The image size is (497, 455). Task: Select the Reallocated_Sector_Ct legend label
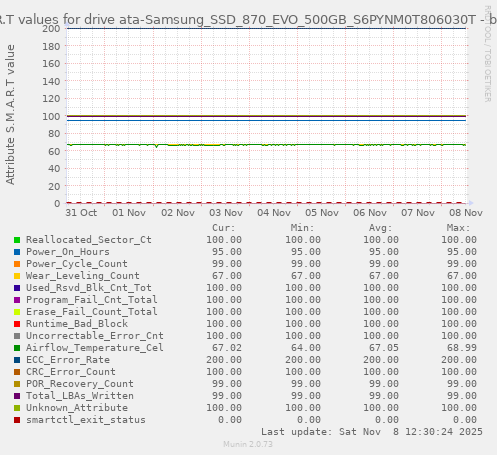(89, 240)
